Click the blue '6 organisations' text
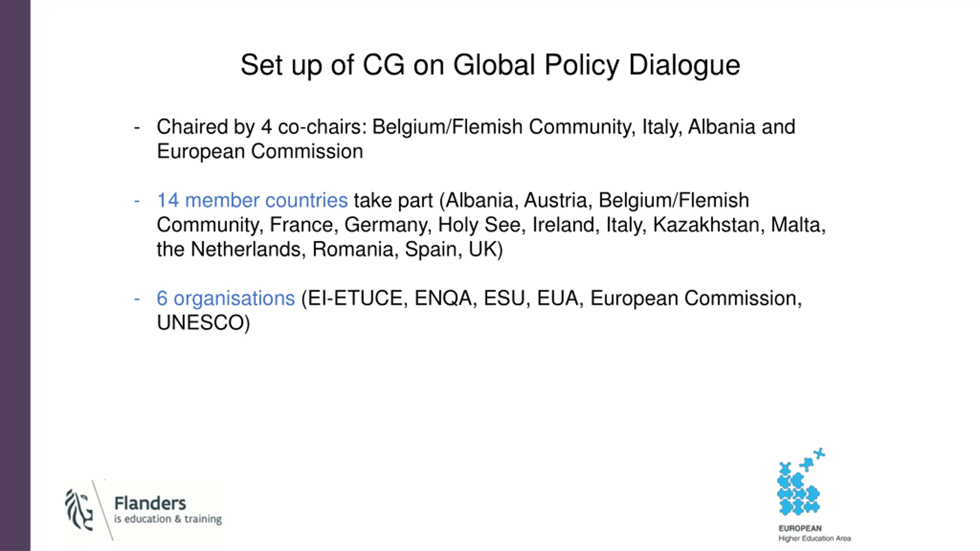The width and height of the screenshot is (980, 551). [226, 298]
